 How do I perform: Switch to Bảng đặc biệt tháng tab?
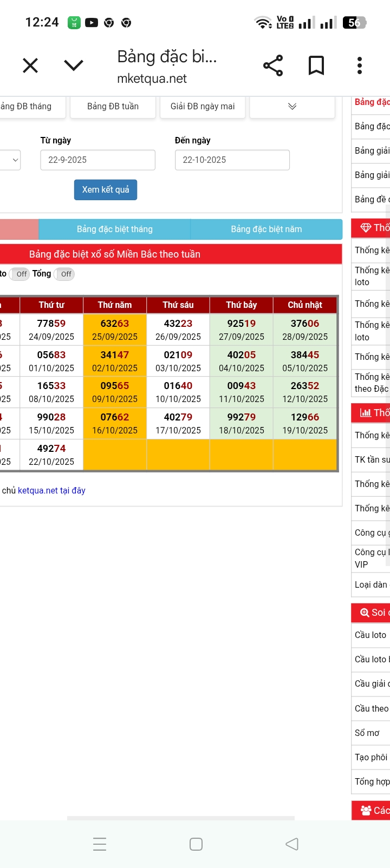click(115, 229)
